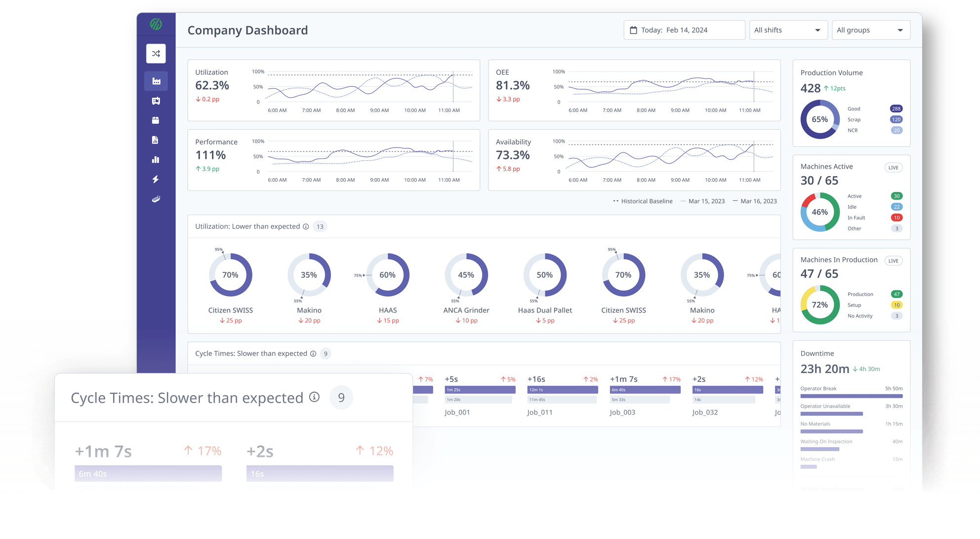This screenshot has height=539, width=980.
Task: Select the Performance 111% value
Action: click(211, 155)
